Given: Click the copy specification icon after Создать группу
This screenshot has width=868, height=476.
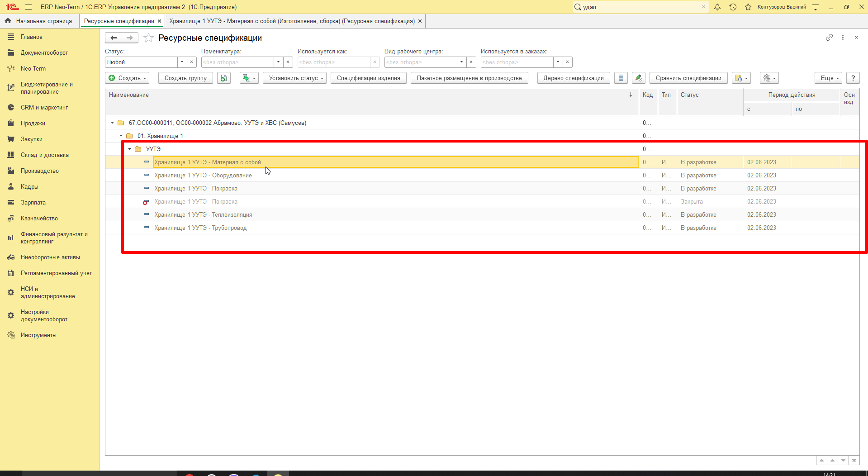Looking at the screenshot, I should [x=223, y=78].
